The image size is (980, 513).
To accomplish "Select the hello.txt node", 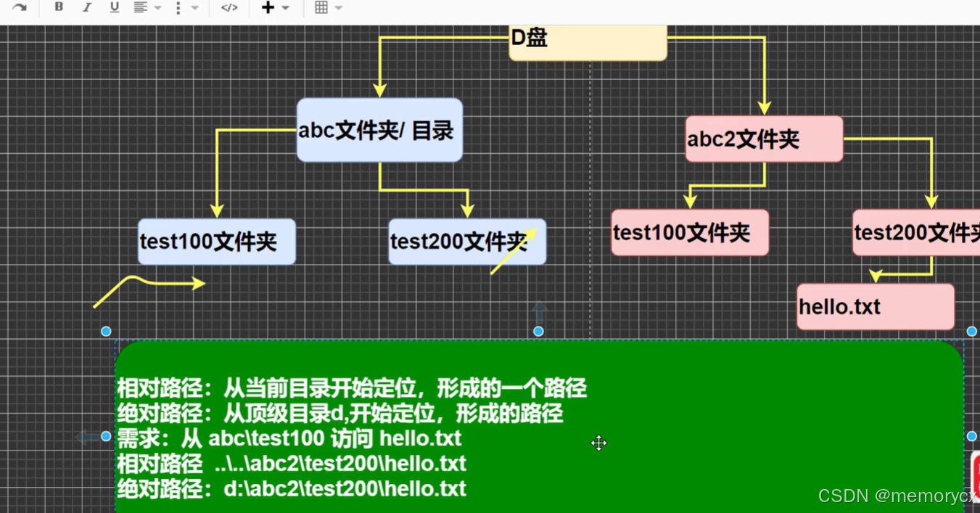I will tap(874, 306).
